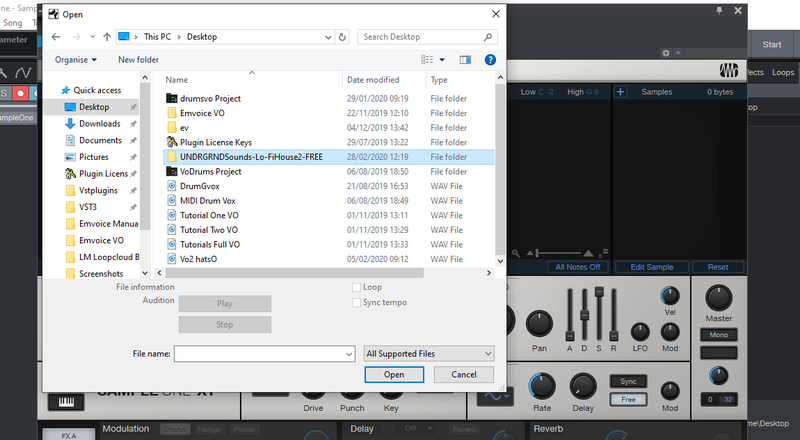800x440 pixels.
Task: Click the zoom magnifier in the sample view
Action: pyautogui.click(x=516, y=253)
